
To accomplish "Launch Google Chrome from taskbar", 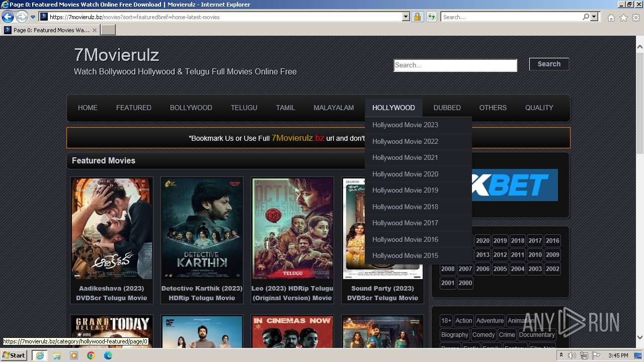I will click(x=91, y=355).
